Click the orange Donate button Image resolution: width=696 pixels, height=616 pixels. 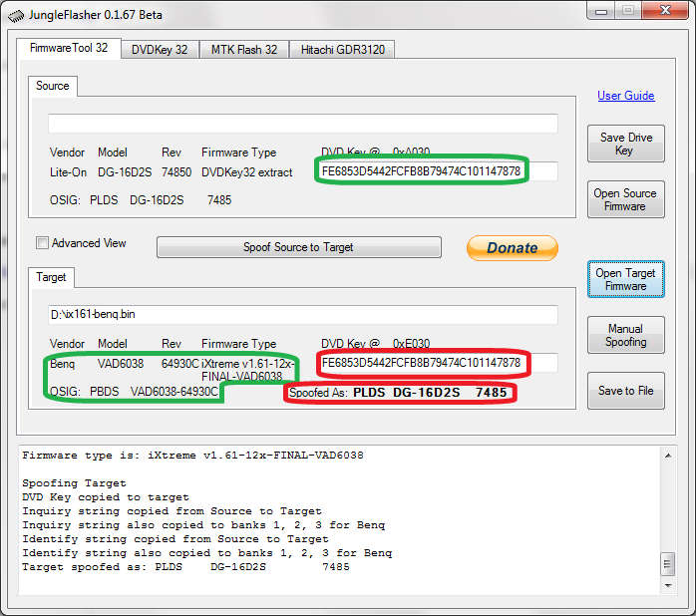513,247
